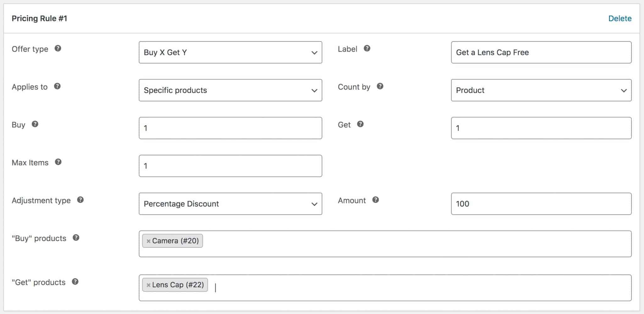The width and height of the screenshot is (644, 314).
Task: Delete Pricing Rule #1
Action: click(620, 19)
